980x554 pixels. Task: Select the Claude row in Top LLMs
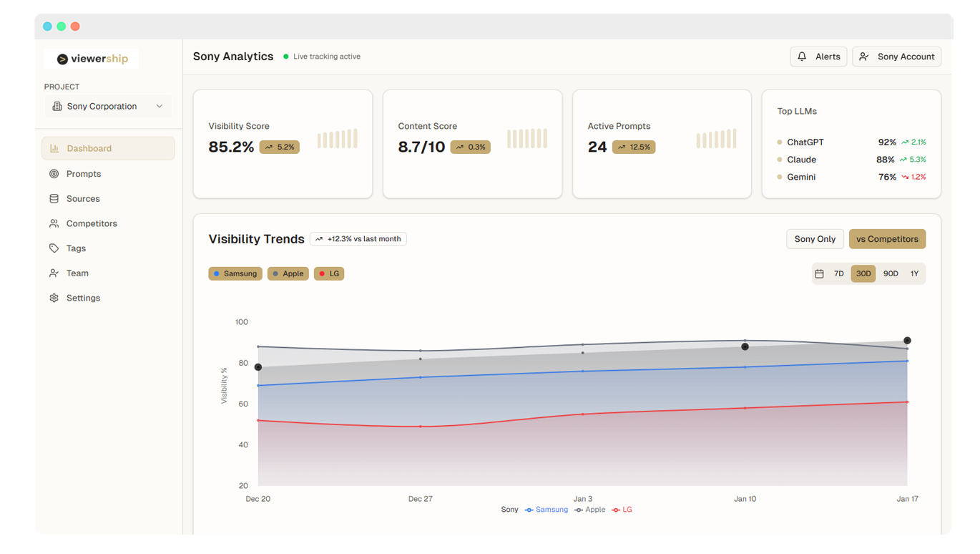[851, 160]
